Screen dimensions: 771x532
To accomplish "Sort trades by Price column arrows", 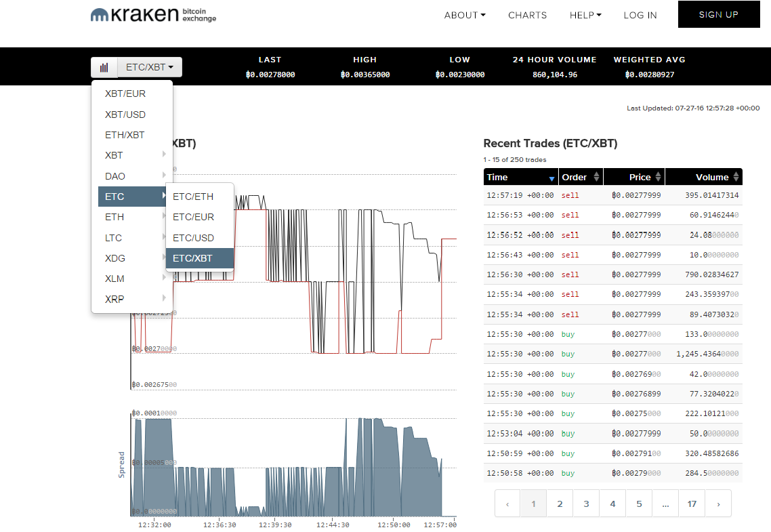I will [x=658, y=177].
